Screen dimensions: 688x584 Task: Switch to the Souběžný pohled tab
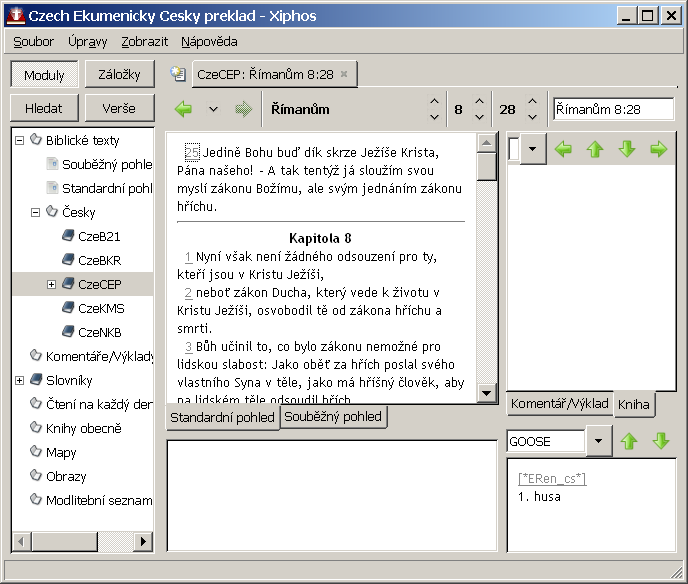click(334, 417)
